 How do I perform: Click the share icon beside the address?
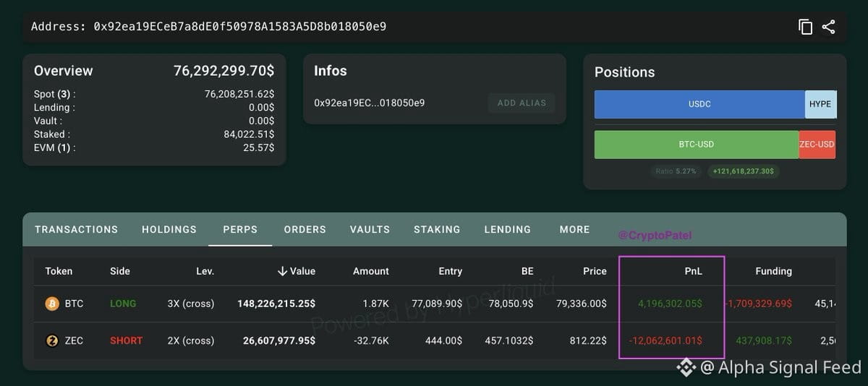[828, 27]
